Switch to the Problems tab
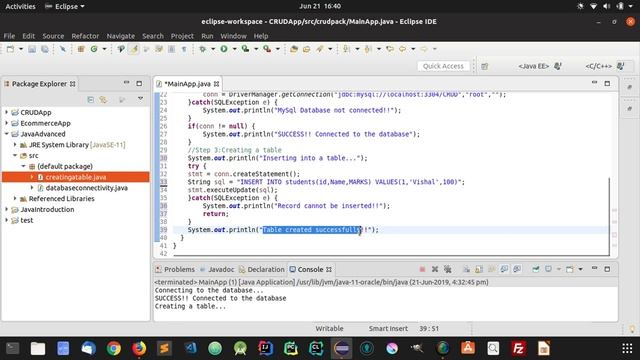This screenshot has width=640, height=360. pyautogui.click(x=175, y=269)
